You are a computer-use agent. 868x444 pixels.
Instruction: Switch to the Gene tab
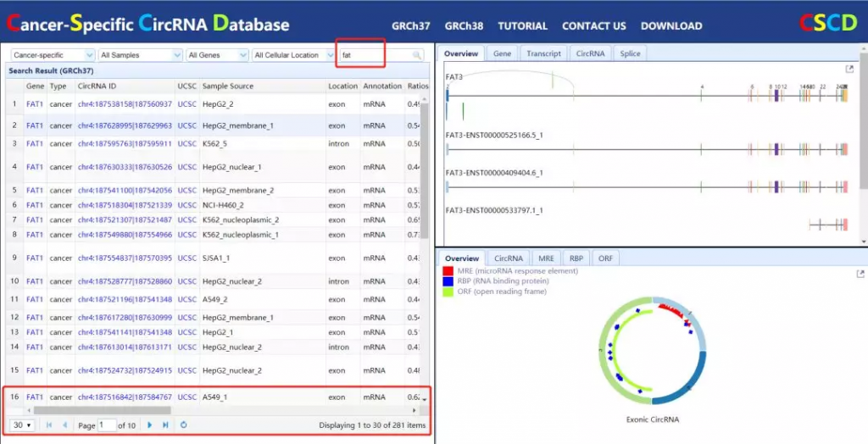[502, 53]
